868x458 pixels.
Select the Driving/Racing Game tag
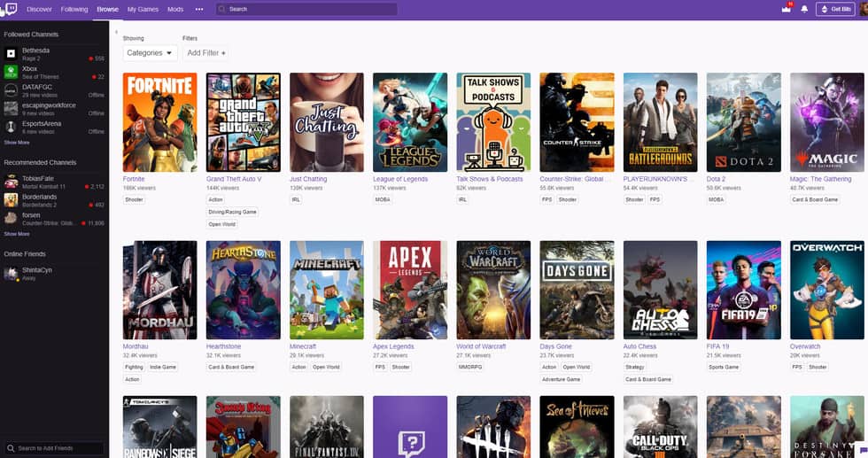tap(232, 212)
